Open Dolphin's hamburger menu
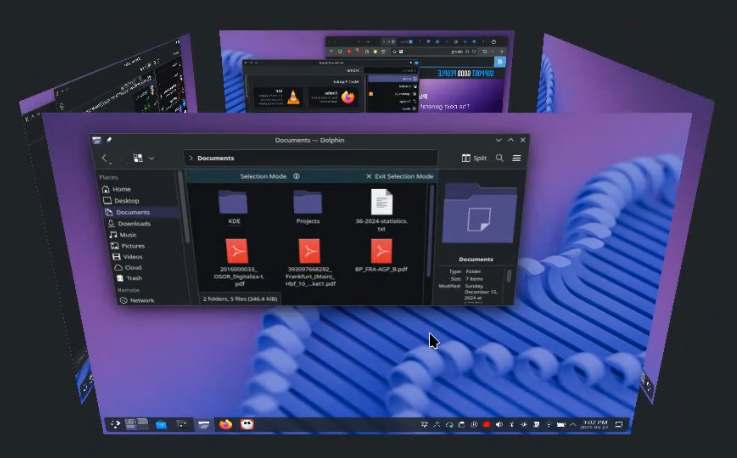Viewport: 737px width, 458px height. [x=516, y=158]
